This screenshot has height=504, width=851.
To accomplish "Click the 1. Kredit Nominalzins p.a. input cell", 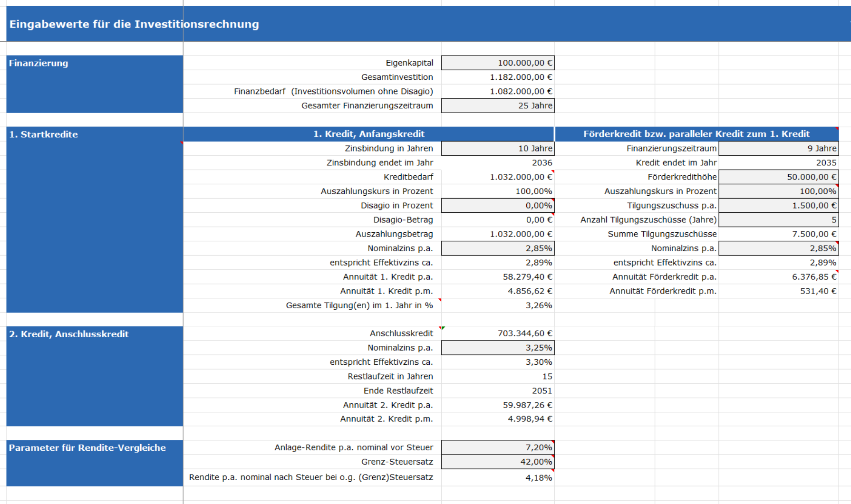I will 498,248.
